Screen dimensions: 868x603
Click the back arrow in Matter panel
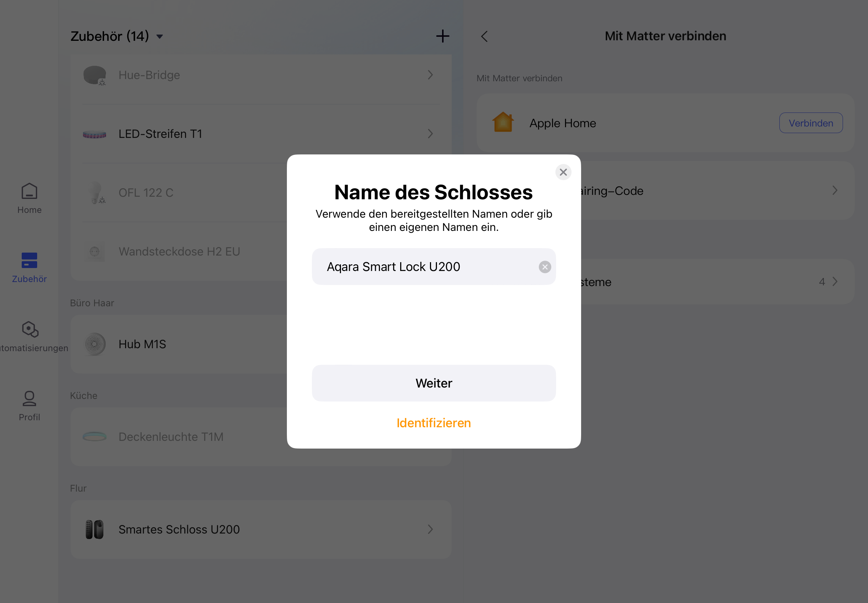tap(484, 36)
